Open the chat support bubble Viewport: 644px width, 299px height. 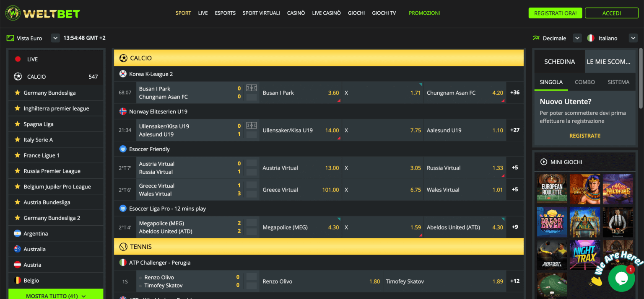click(621, 278)
